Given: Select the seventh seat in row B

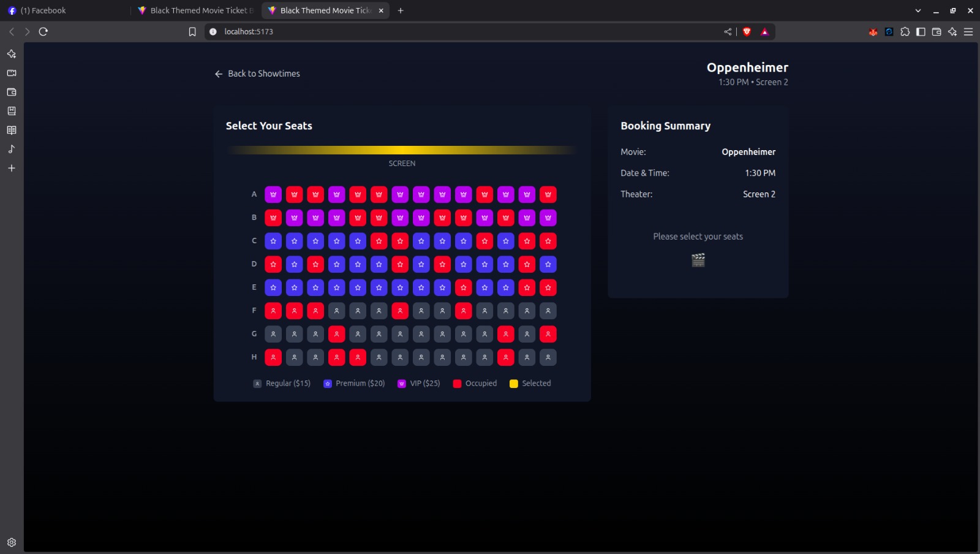Looking at the screenshot, I should tap(400, 218).
